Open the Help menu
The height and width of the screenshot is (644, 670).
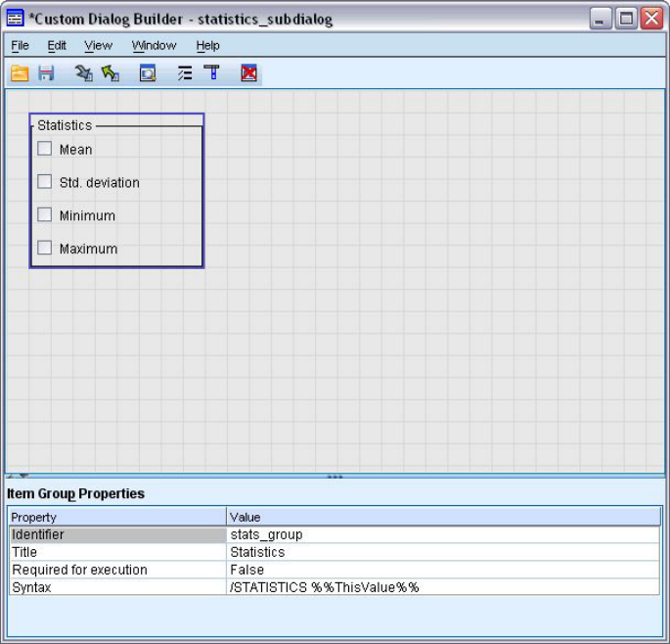point(207,45)
